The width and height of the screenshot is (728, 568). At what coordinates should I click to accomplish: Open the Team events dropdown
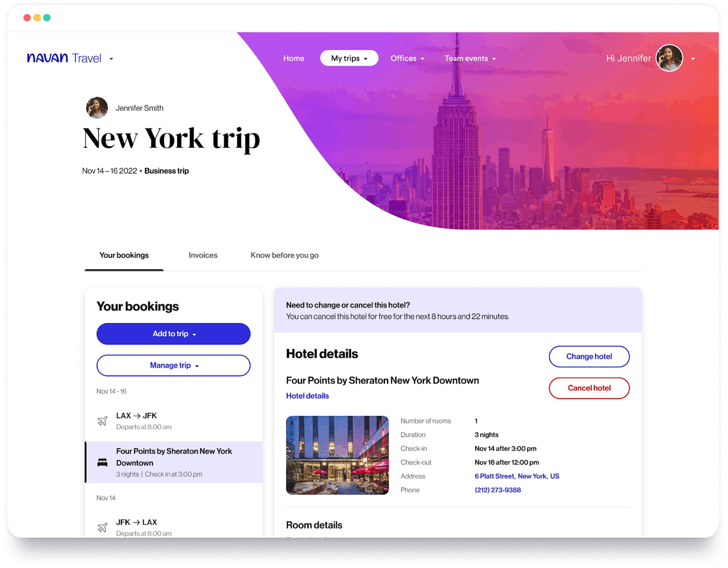[x=470, y=58]
